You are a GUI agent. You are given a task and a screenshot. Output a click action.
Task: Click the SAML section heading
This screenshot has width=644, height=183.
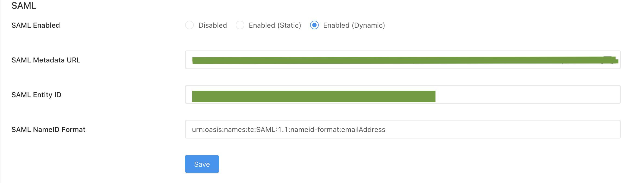click(x=23, y=5)
